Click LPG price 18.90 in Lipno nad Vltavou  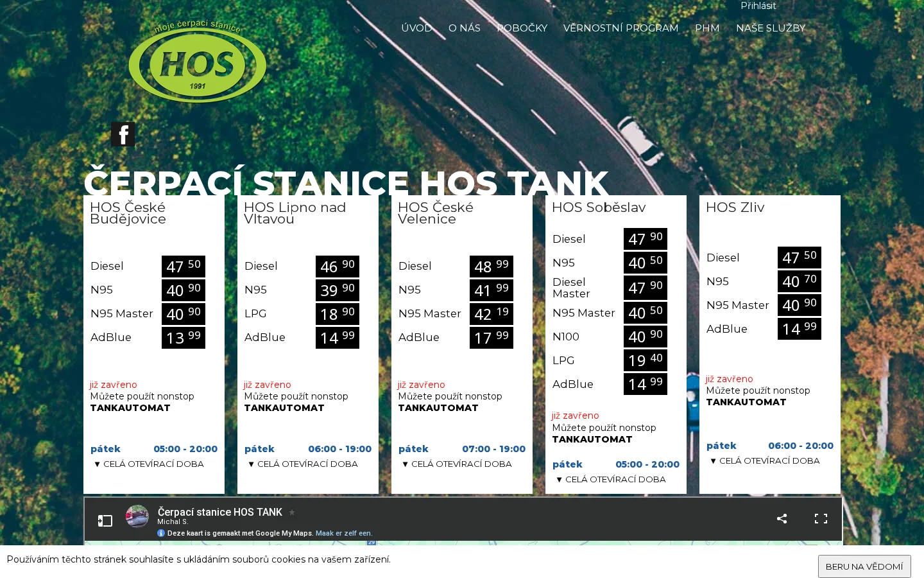338,314
